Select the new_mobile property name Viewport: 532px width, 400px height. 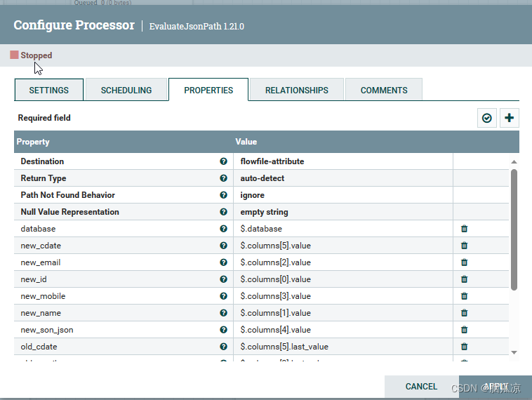(43, 296)
